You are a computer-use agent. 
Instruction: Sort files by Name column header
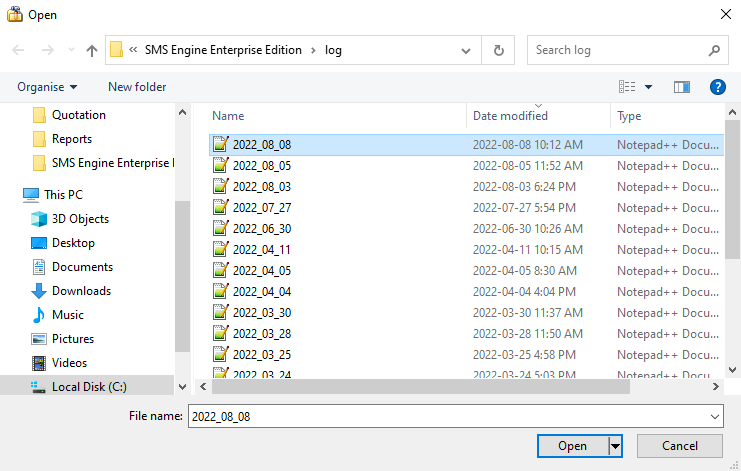(x=228, y=116)
